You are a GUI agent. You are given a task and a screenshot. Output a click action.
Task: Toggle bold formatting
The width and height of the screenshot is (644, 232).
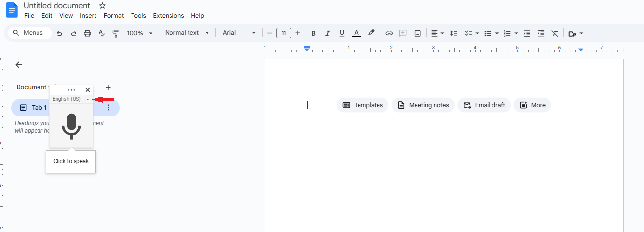point(313,33)
